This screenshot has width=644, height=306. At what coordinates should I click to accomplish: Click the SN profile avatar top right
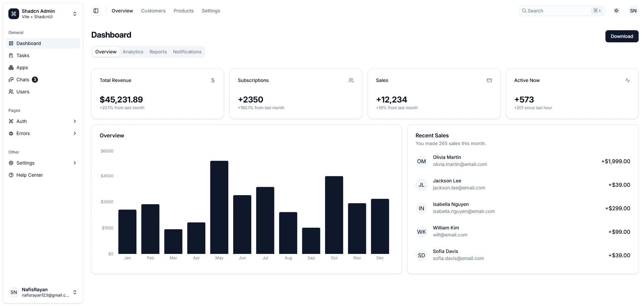pyautogui.click(x=633, y=11)
